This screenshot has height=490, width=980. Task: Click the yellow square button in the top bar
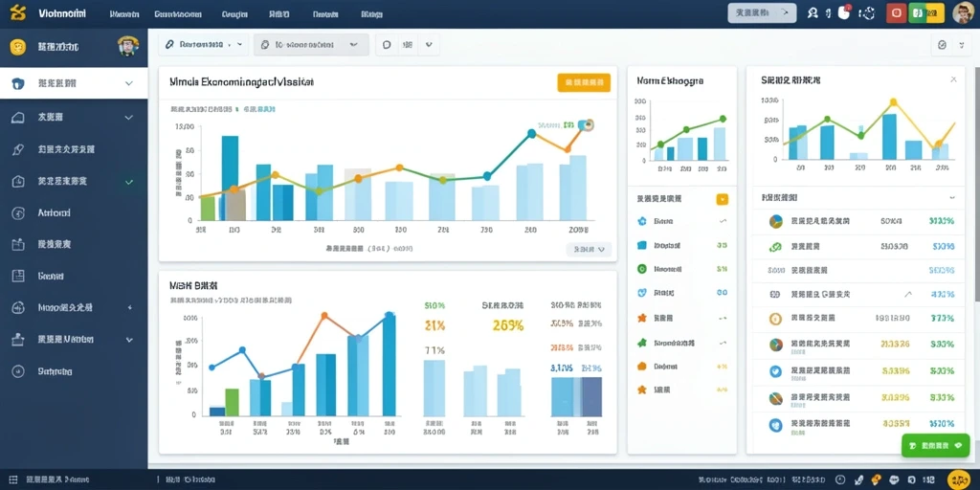click(935, 12)
